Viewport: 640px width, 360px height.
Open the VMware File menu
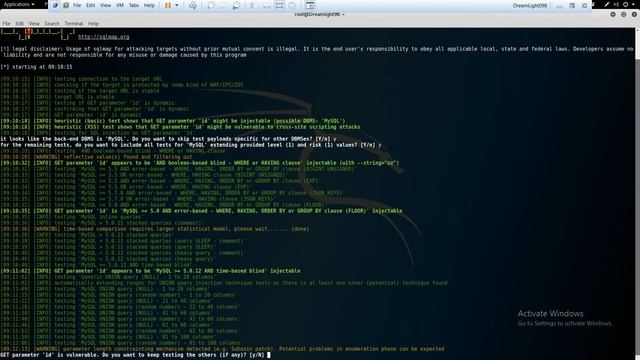[x=77, y=5]
